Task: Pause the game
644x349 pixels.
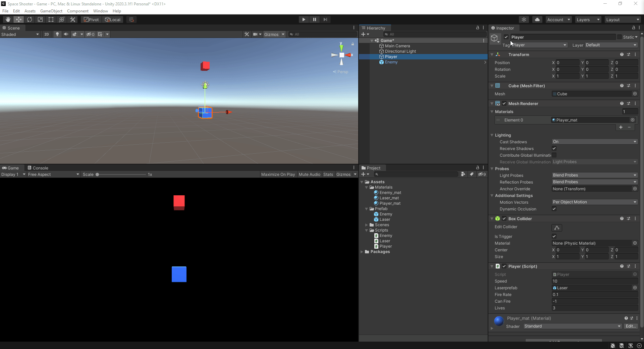Action: (314, 19)
